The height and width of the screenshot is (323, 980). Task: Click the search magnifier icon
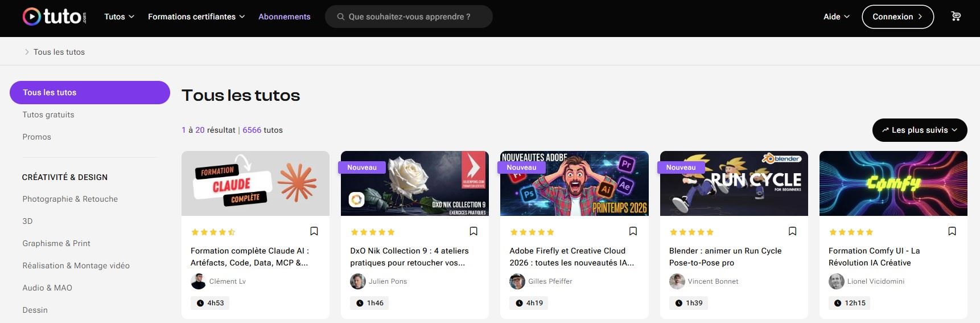(x=341, y=17)
